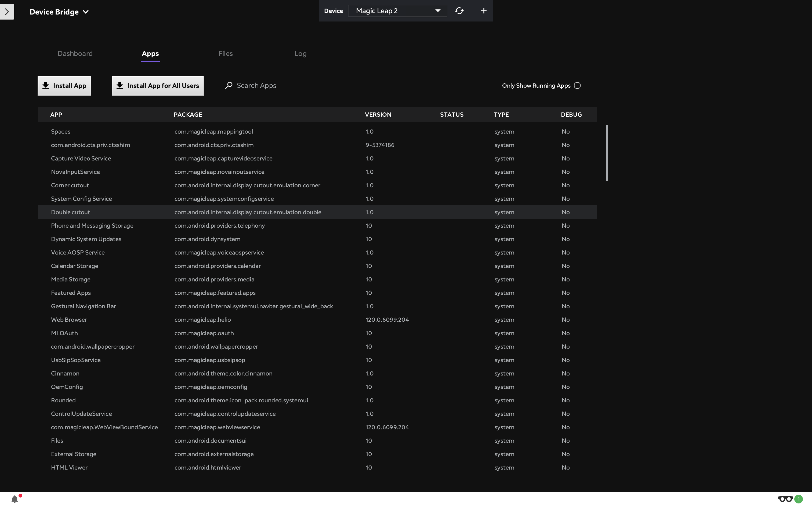This screenshot has height=508, width=812.
Task: Add a new device with plus icon
Action: point(484,11)
